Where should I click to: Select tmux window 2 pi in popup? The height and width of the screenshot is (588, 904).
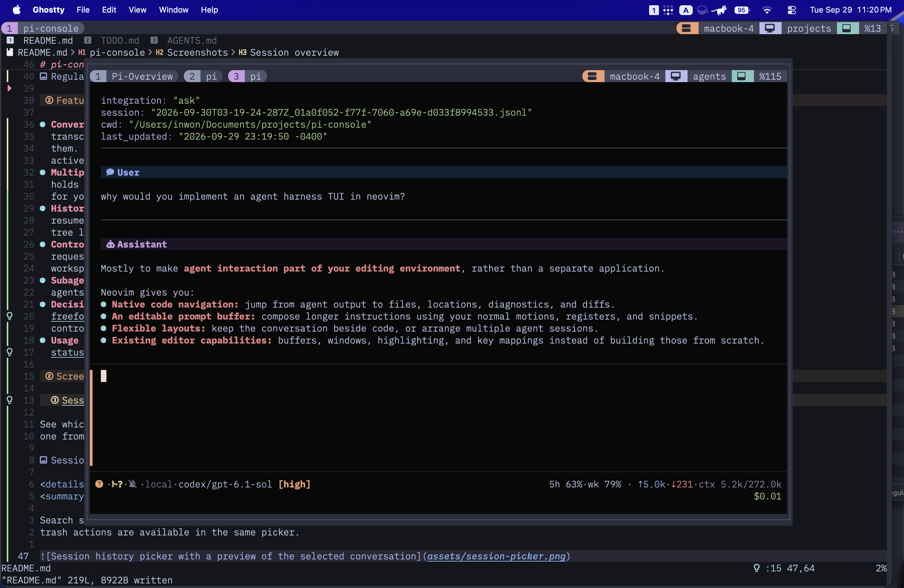tap(203, 76)
